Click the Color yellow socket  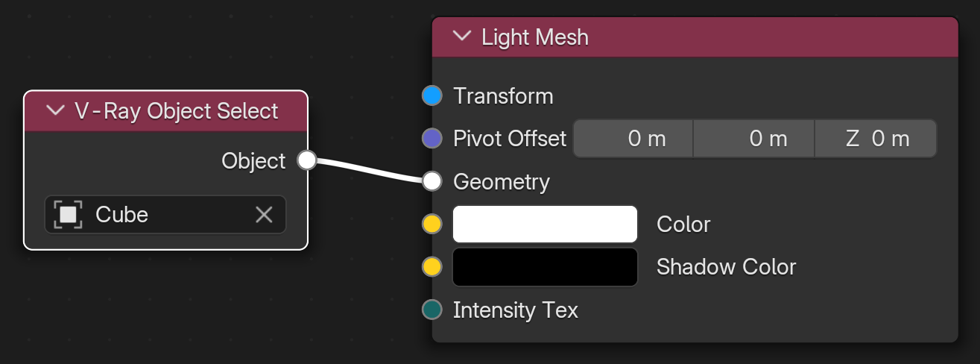(x=432, y=225)
